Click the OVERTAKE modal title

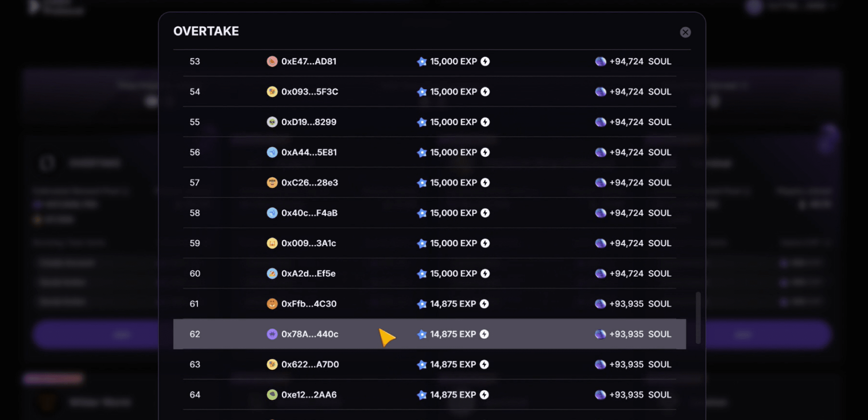click(206, 31)
